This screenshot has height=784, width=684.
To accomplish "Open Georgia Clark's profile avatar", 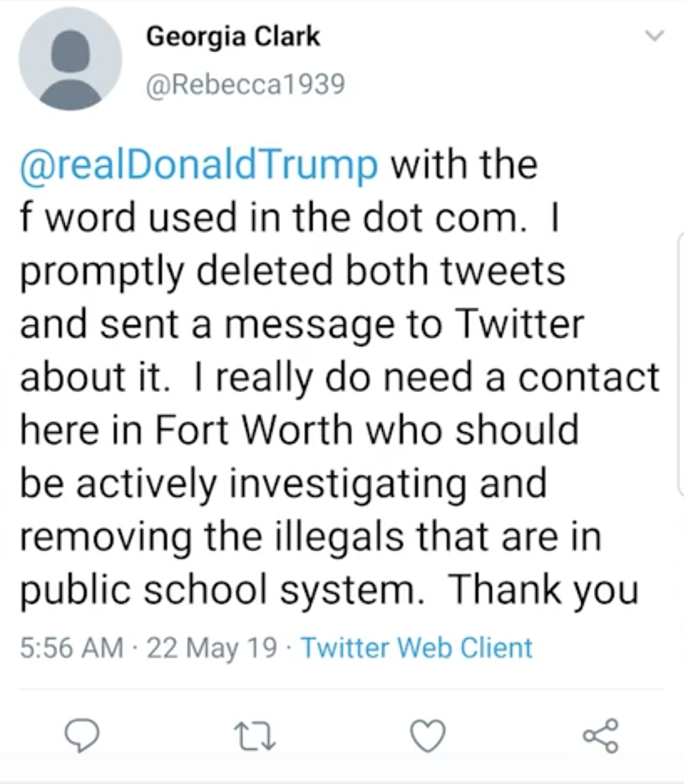I will (x=70, y=59).
